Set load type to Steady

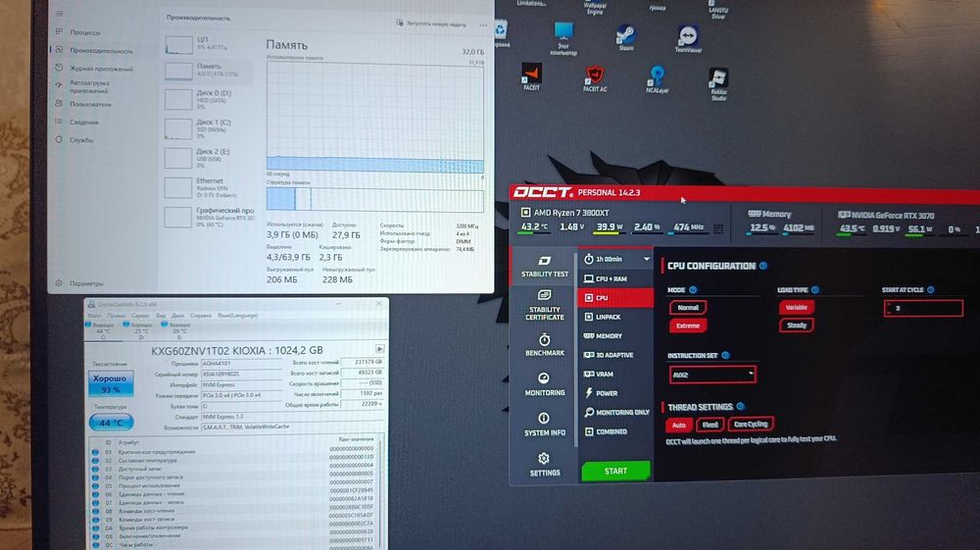[796, 325]
